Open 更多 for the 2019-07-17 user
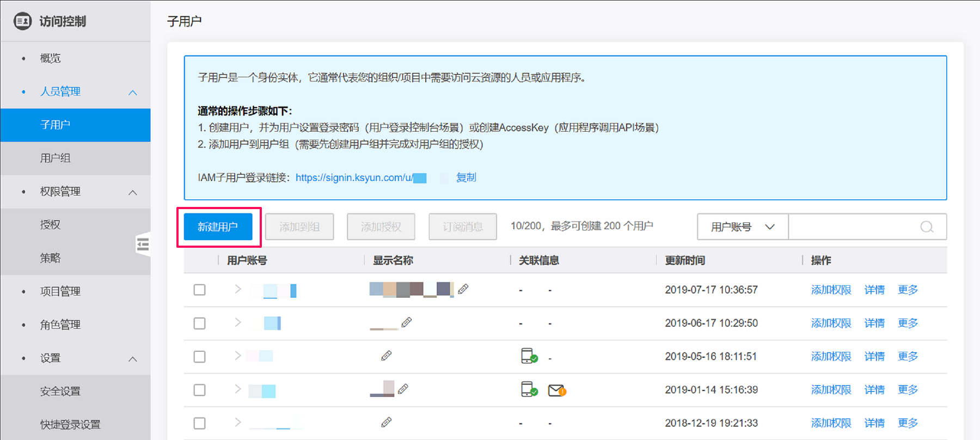 click(x=908, y=290)
